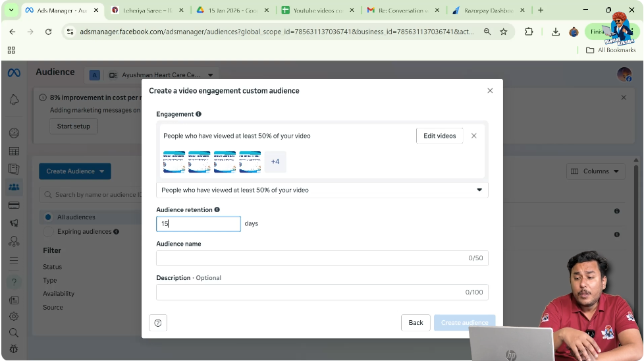Click Description optional field

322,292
